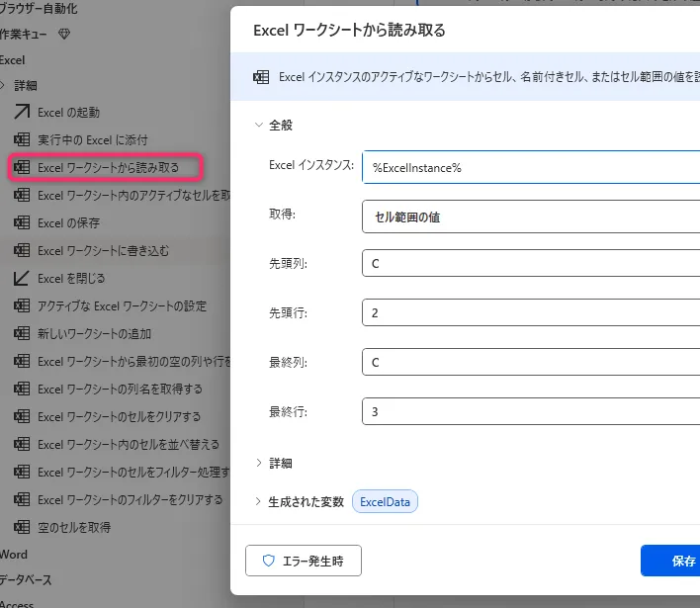Click the Excel の保存 action icon
This screenshot has height=608, width=700.
tap(20, 223)
